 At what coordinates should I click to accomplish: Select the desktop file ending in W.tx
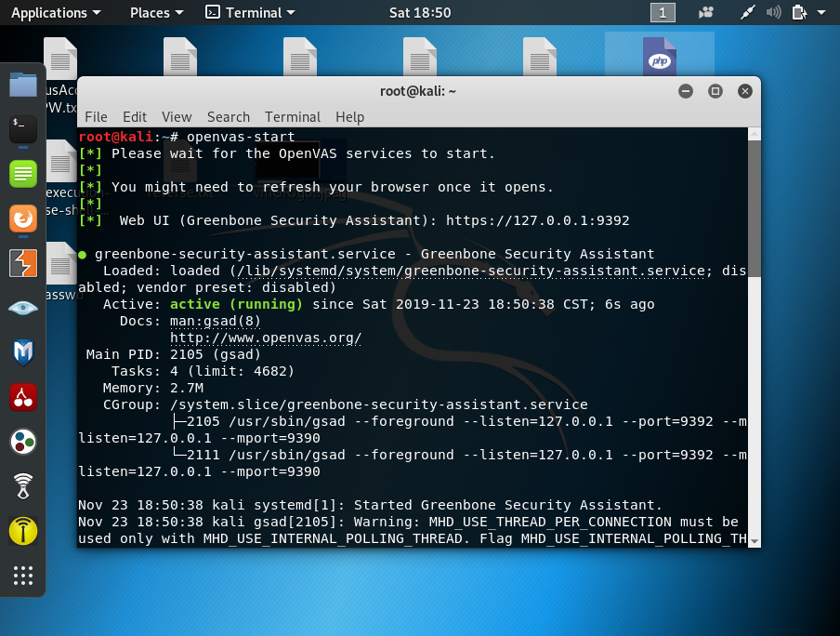click(x=60, y=75)
